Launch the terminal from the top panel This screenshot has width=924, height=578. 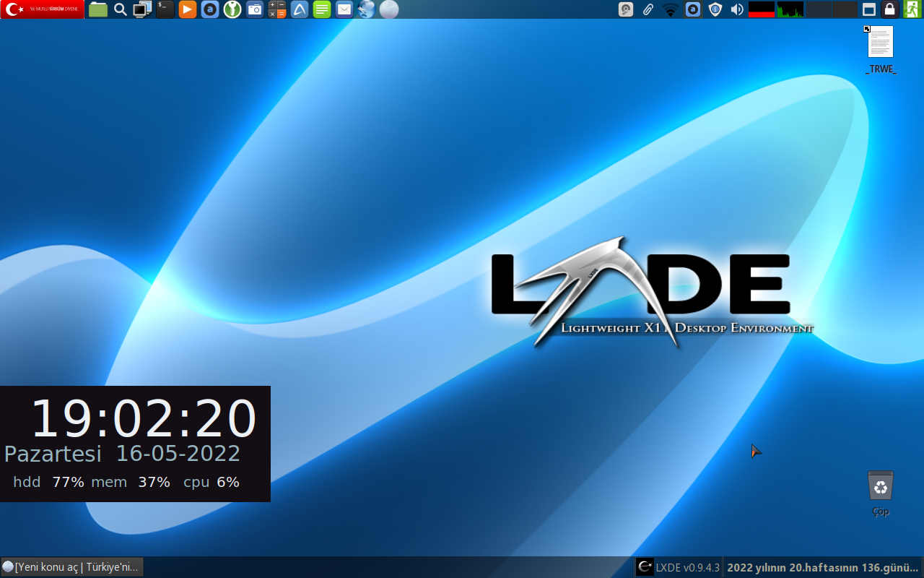(165, 9)
